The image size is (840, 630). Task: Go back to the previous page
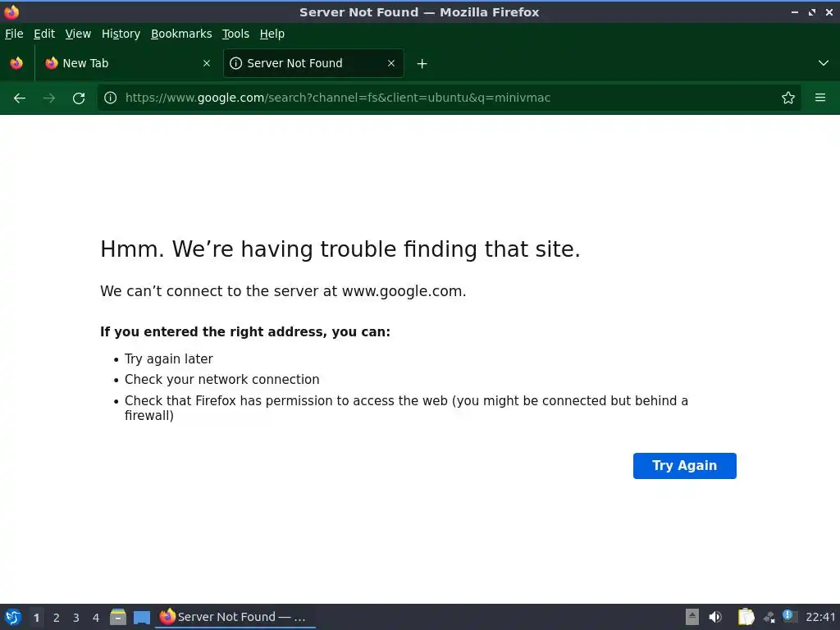(x=20, y=98)
